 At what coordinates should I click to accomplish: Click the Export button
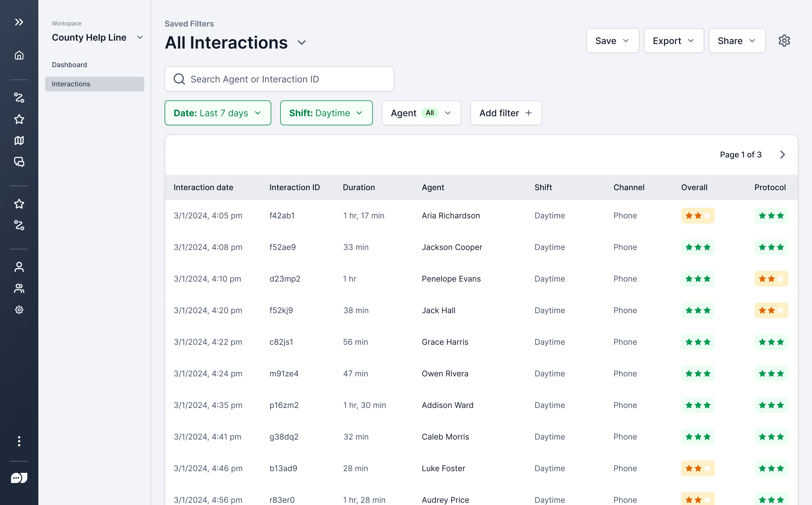(674, 40)
